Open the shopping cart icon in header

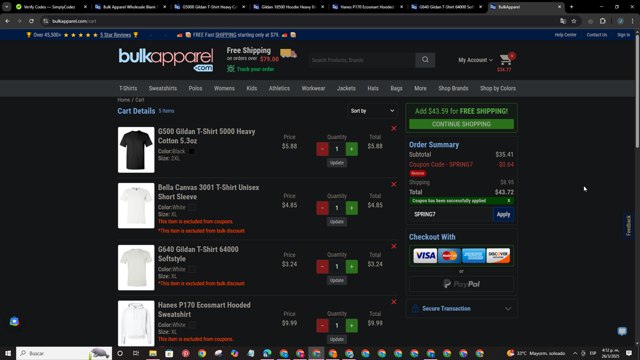click(x=506, y=60)
